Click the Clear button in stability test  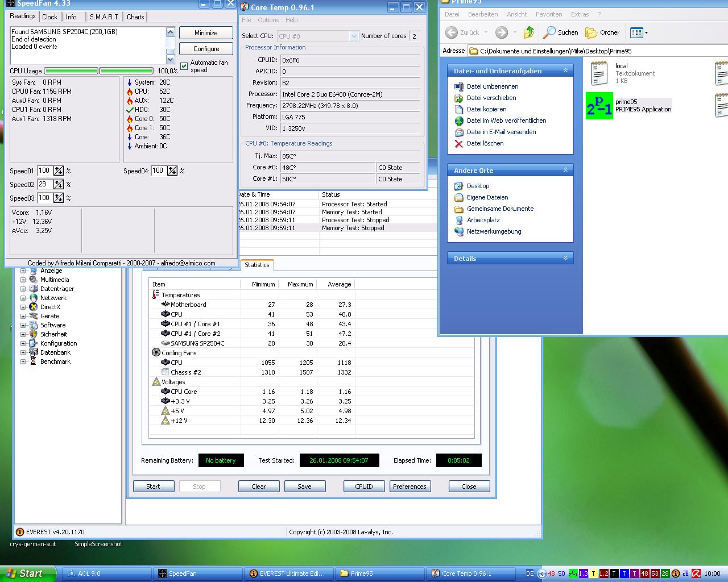(259, 487)
